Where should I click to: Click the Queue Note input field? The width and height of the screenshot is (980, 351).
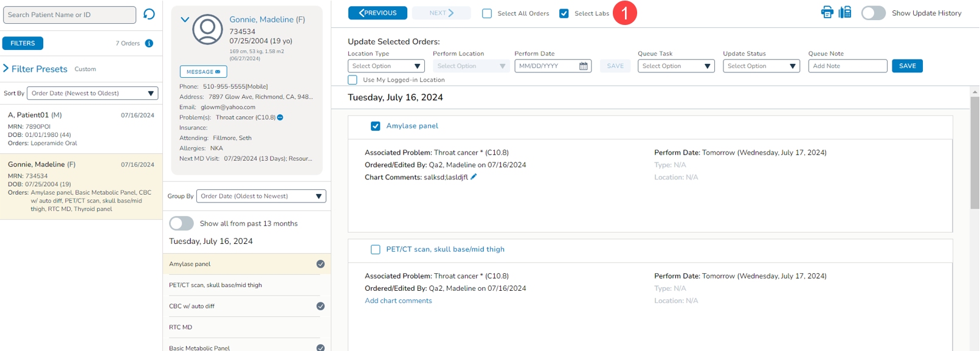point(847,66)
